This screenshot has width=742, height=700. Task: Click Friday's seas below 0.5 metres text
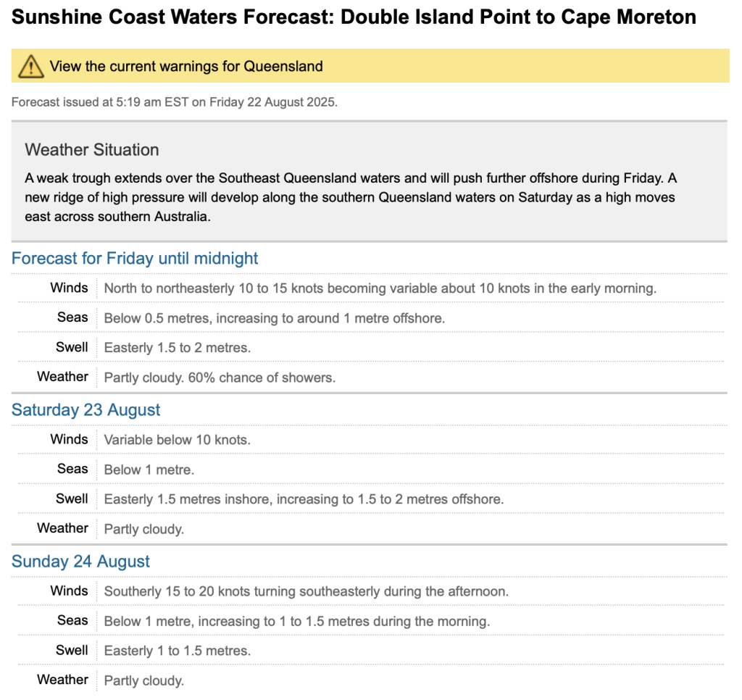[274, 318]
